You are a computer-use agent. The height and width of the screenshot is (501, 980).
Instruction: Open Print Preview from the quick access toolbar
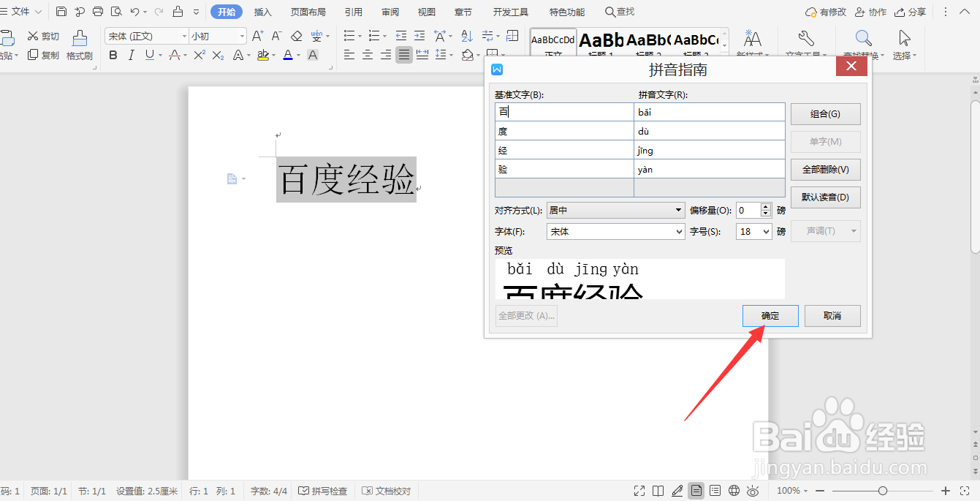pyautogui.click(x=117, y=11)
